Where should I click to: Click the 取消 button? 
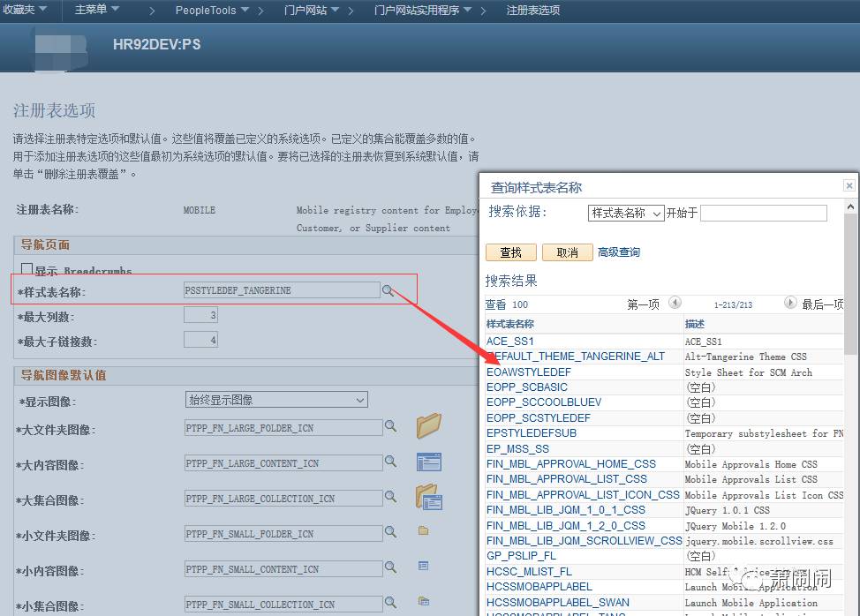(x=568, y=252)
